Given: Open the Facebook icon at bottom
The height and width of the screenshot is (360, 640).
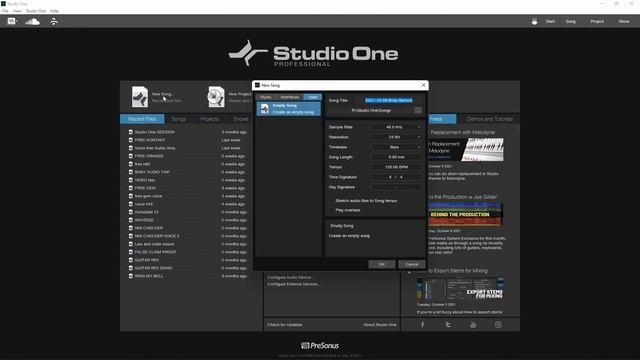Looking at the screenshot, I should click(x=422, y=325).
